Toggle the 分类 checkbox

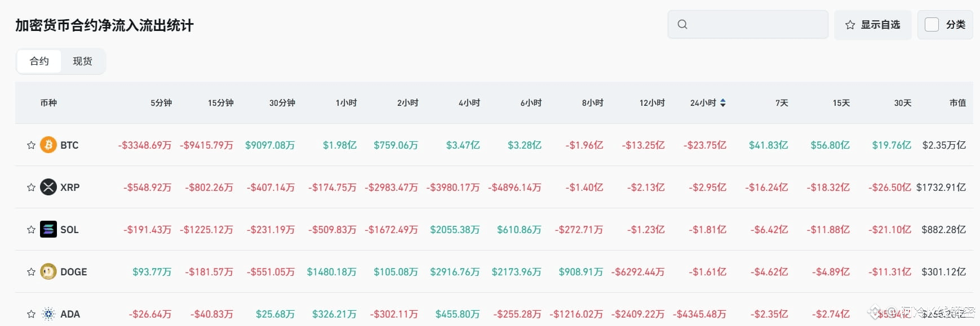[x=932, y=24]
